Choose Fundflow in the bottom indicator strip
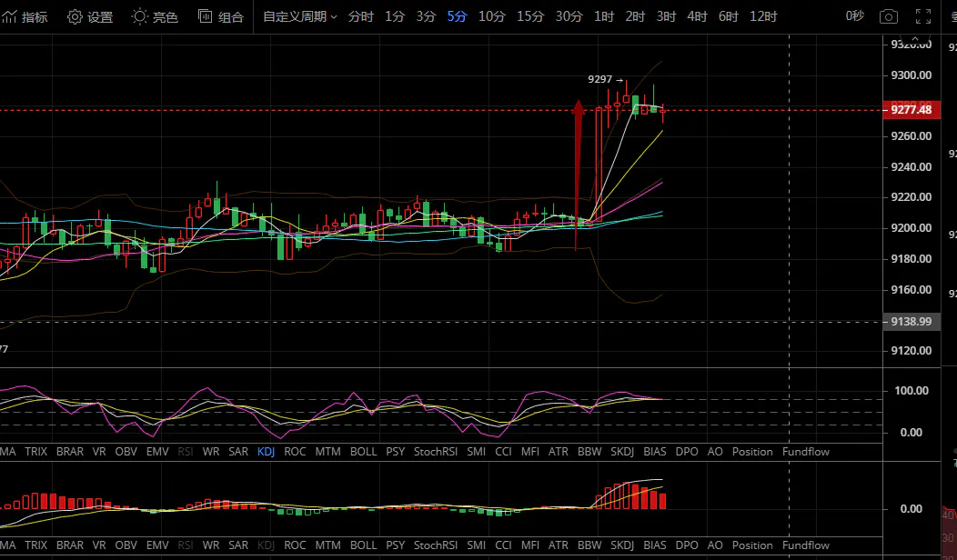The height and width of the screenshot is (560, 957). pyautogui.click(x=806, y=545)
